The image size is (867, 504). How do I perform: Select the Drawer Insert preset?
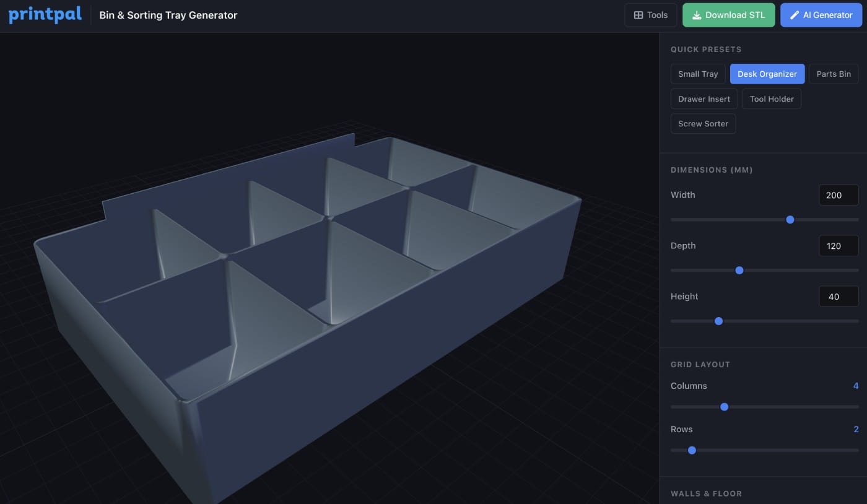pos(704,98)
